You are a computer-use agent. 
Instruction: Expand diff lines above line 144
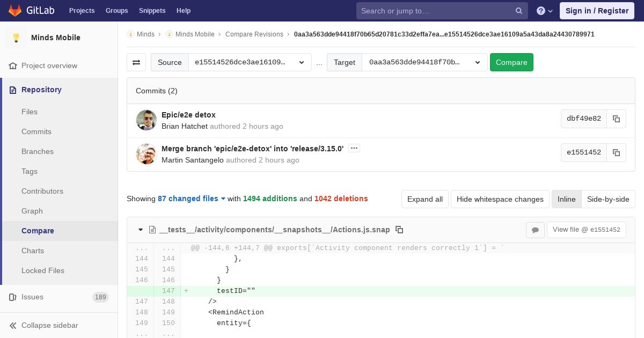pyautogui.click(x=153, y=248)
